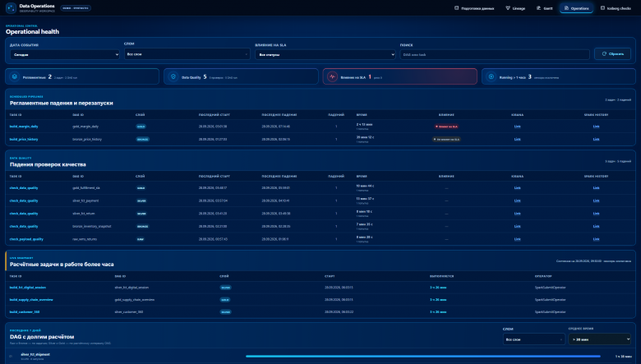
Task: Expand the Слой filter at the top
Action: 187,54
